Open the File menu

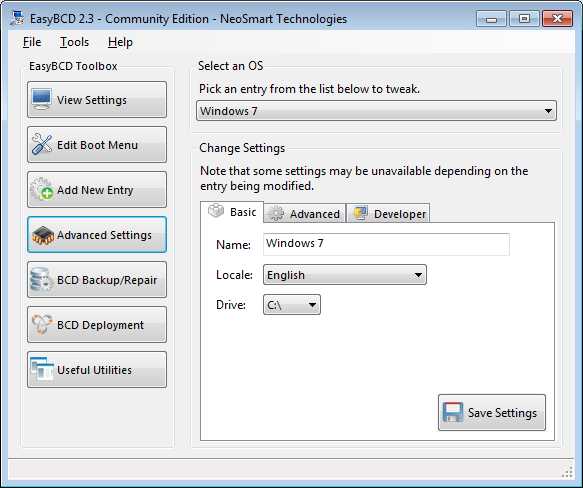coord(32,42)
